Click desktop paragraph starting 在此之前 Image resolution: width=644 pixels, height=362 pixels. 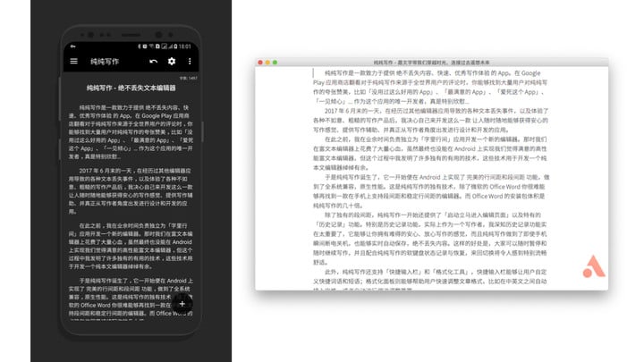(430, 154)
